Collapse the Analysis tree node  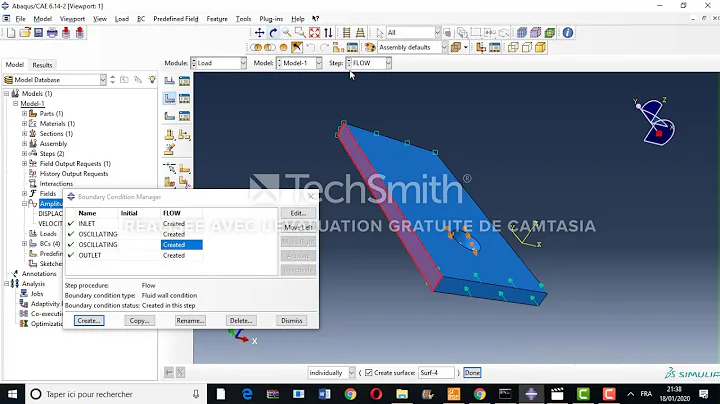[x=6, y=284]
